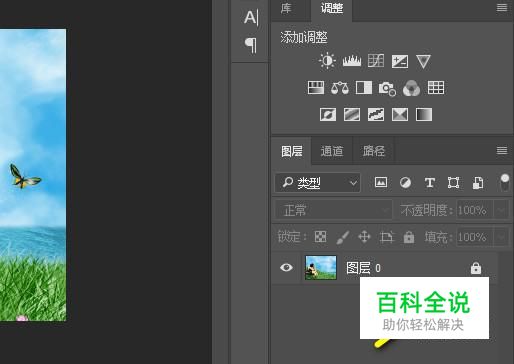Add an Exposure adjustment
The image size is (514, 364).
(400, 61)
